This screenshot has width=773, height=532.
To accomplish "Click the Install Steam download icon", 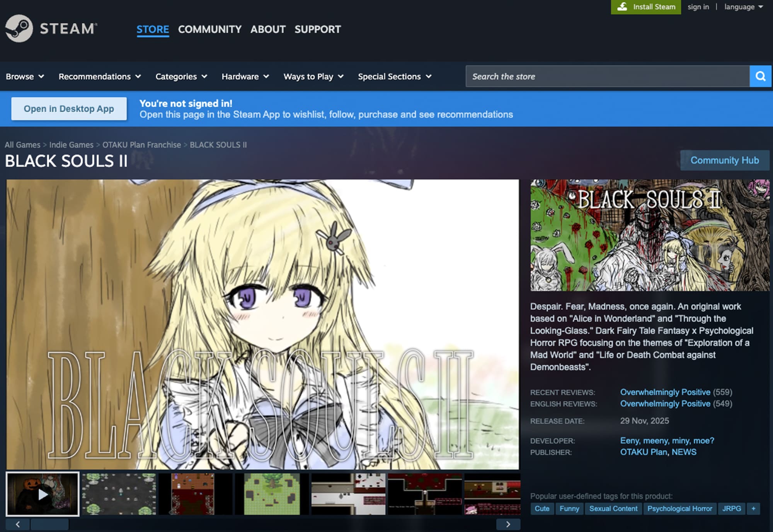I will click(x=622, y=7).
